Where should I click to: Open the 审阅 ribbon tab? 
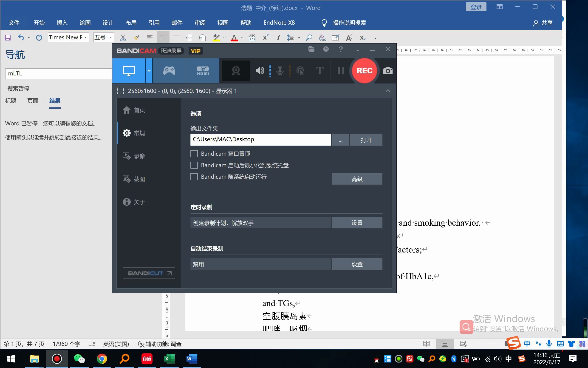[x=200, y=23]
